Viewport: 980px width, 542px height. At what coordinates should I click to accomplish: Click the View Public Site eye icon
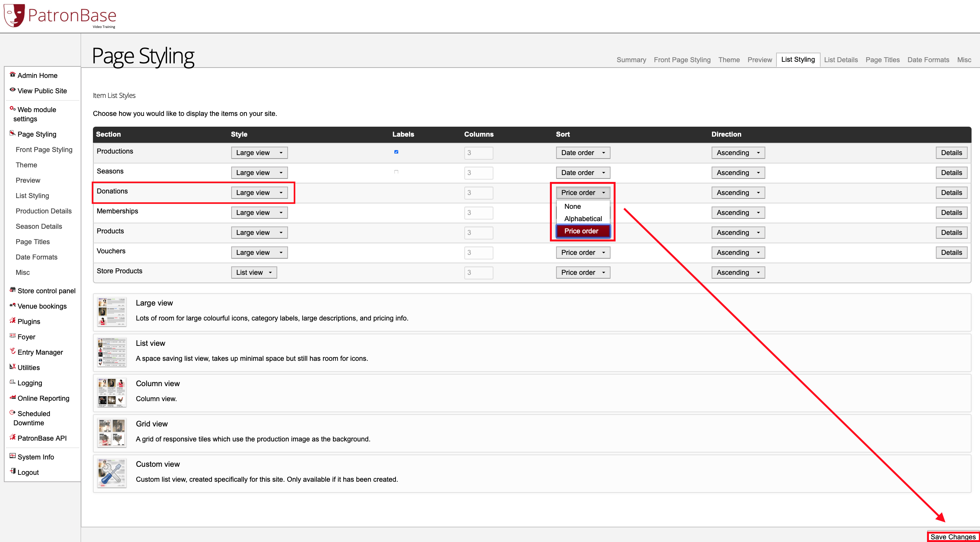[x=13, y=90]
